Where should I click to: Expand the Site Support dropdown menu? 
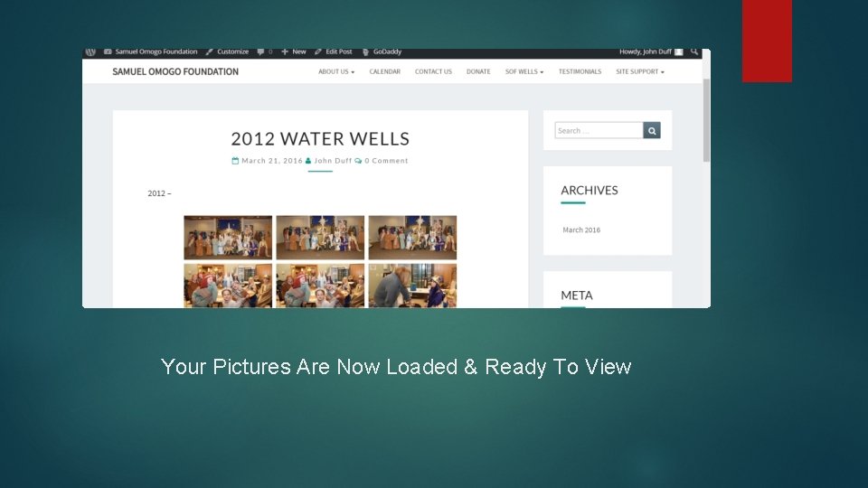pyautogui.click(x=640, y=71)
